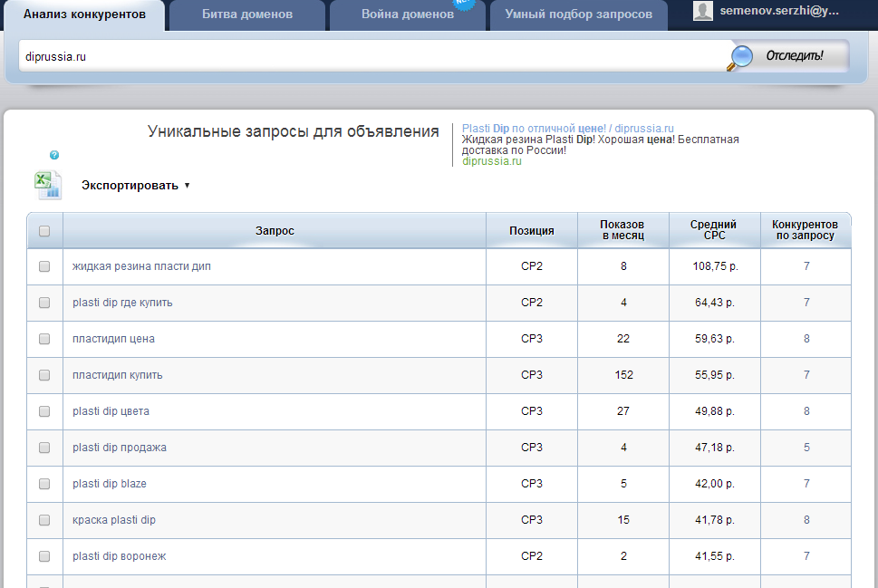
Task: Enable the checkbox for plasti dip blaze
Action: 44,484
